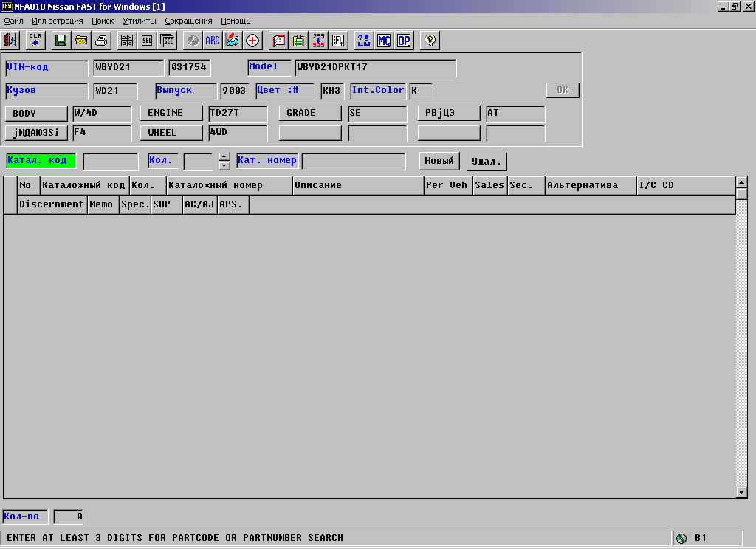The height and width of the screenshot is (549, 756).
Task: Click the Model field WBYD21DPKT17
Action: [x=376, y=68]
